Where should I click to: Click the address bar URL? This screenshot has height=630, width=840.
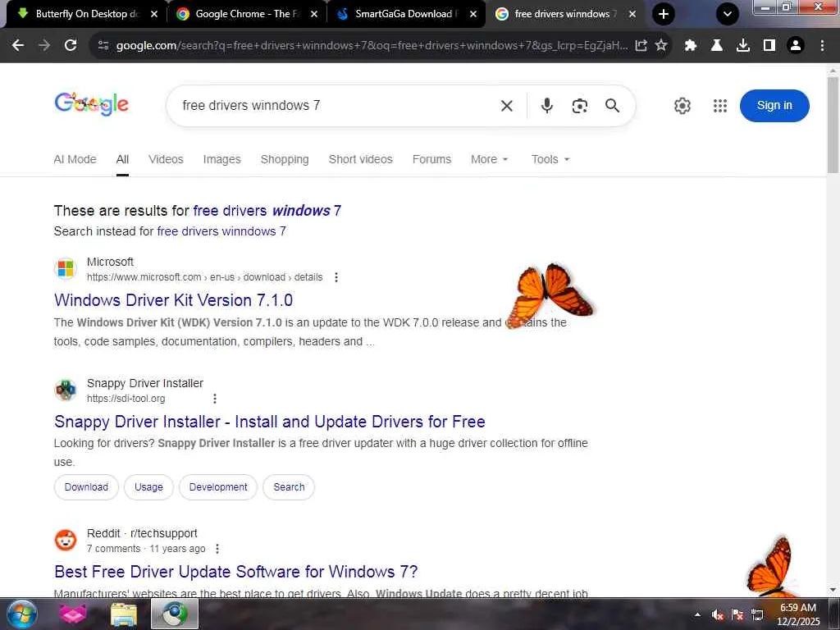pyautogui.click(x=372, y=46)
